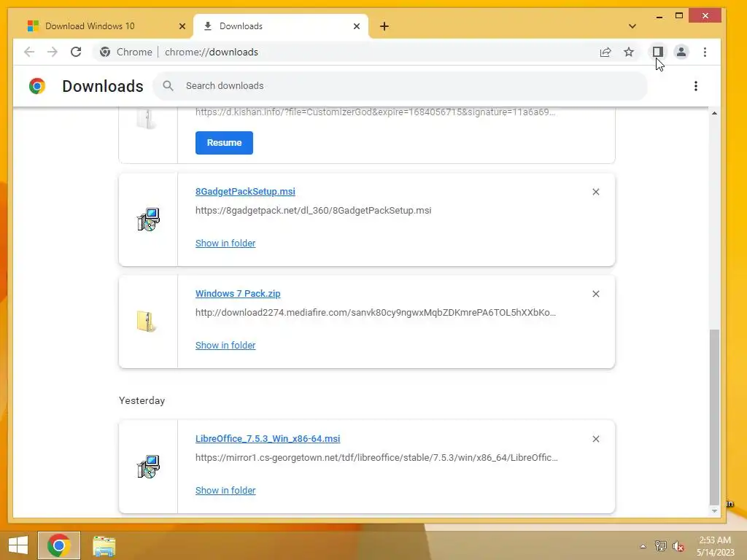The height and width of the screenshot is (560, 747).
Task: Show Windows 7 Pack.zip in folder
Action: (x=225, y=345)
